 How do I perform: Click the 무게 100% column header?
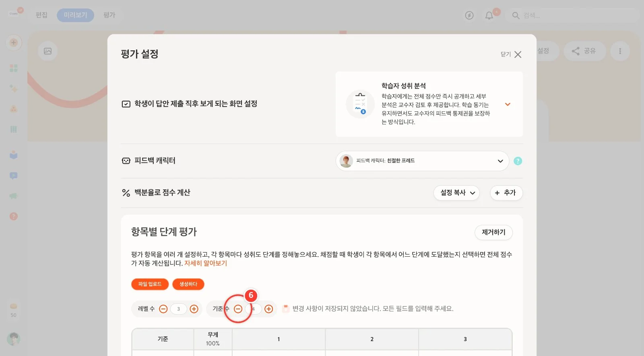point(213,339)
